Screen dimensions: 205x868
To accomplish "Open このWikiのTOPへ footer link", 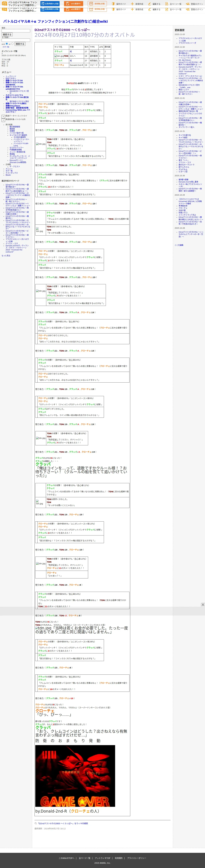I will click(66, 858).
